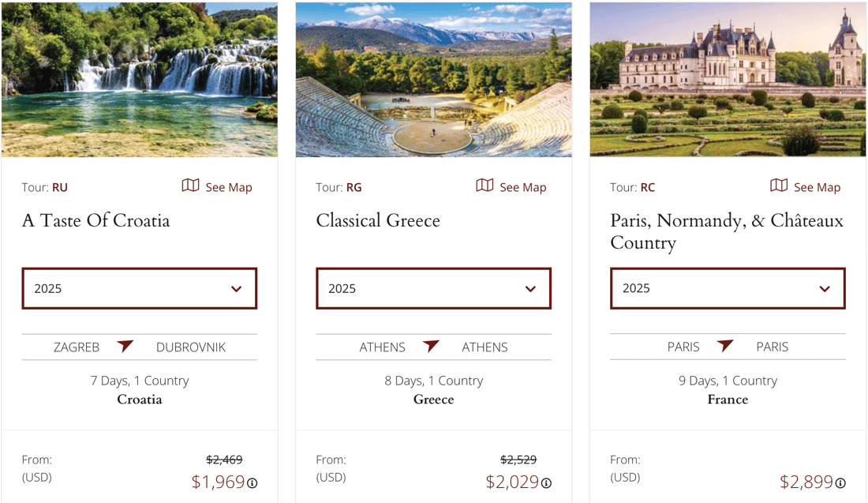Image resolution: width=868 pixels, height=503 pixels.
Task: Select the See Map text for tour RC
Action: tap(817, 187)
